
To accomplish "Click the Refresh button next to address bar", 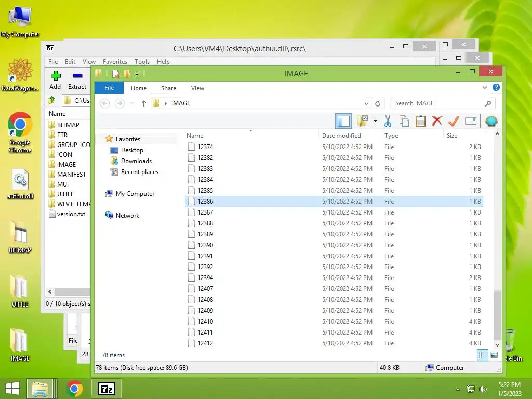I will tap(378, 103).
